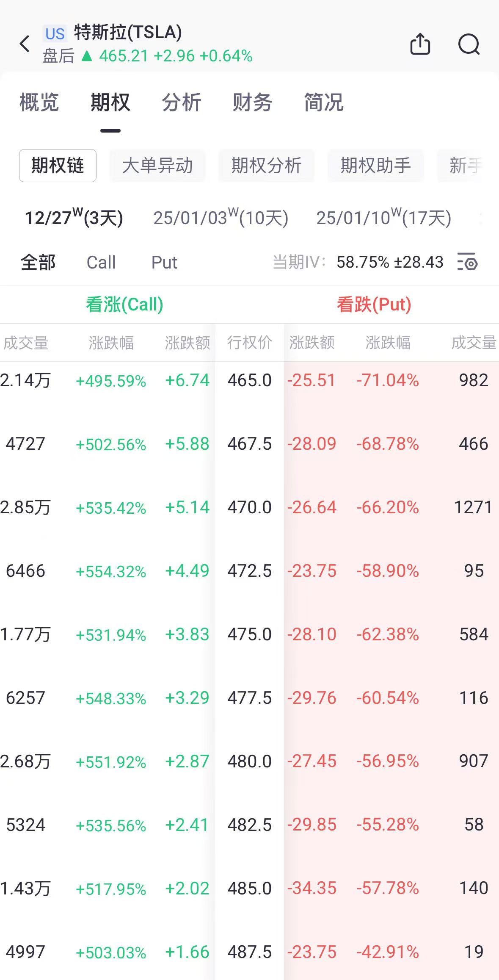Switch to the 分析 tab

[x=181, y=102]
